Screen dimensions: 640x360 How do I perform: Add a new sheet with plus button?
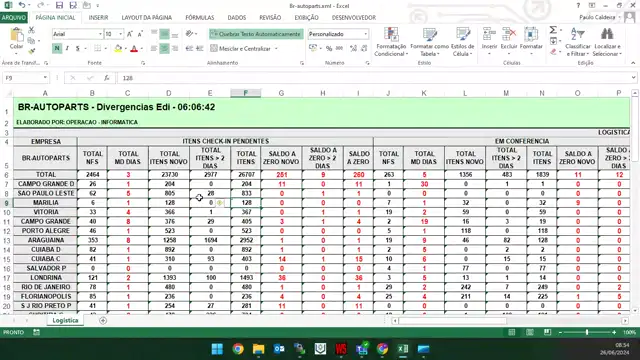click(x=103, y=321)
